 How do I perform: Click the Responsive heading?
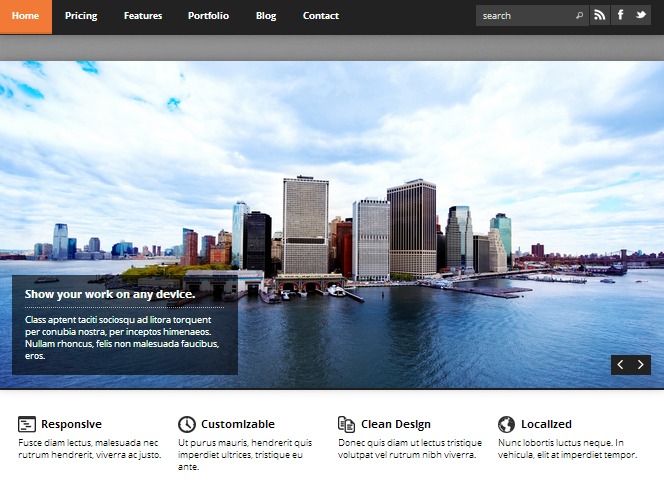coord(71,424)
